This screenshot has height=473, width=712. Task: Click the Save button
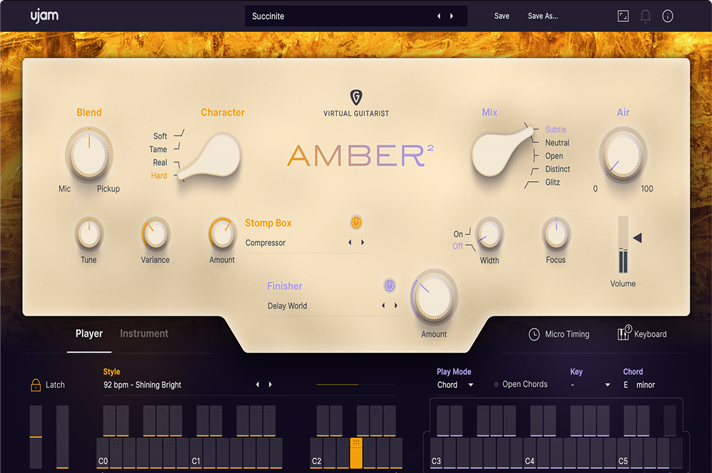[501, 16]
